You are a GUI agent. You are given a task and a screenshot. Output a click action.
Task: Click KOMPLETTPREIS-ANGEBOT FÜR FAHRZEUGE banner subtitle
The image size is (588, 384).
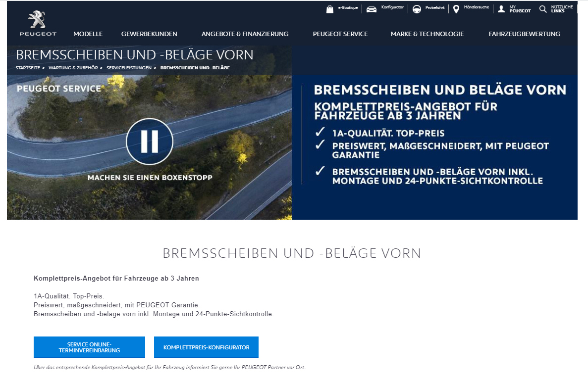[x=406, y=111]
